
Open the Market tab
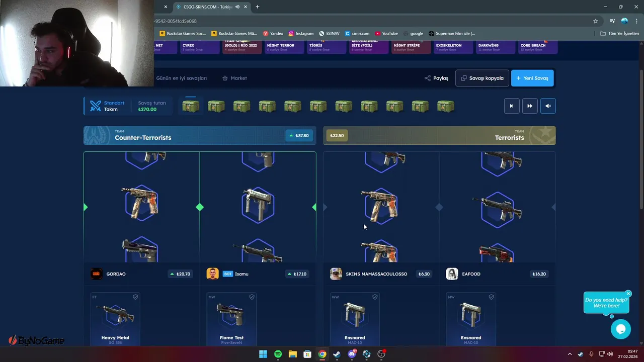[234, 78]
